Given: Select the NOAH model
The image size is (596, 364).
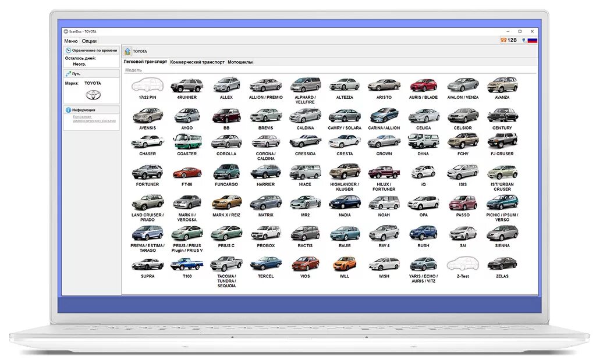Looking at the screenshot, I should pos(384,206).
